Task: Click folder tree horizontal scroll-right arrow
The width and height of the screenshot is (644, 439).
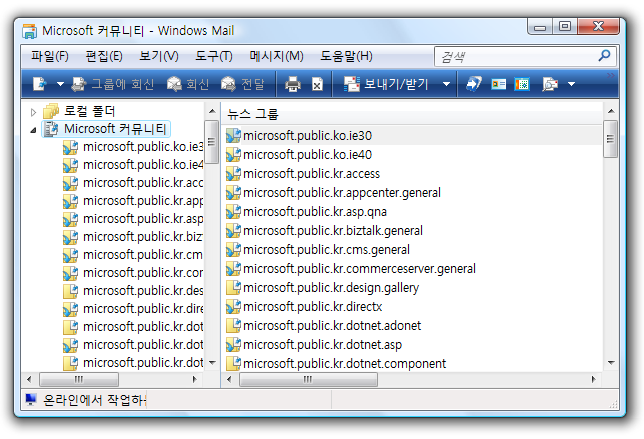Action: tap(195, 379)
